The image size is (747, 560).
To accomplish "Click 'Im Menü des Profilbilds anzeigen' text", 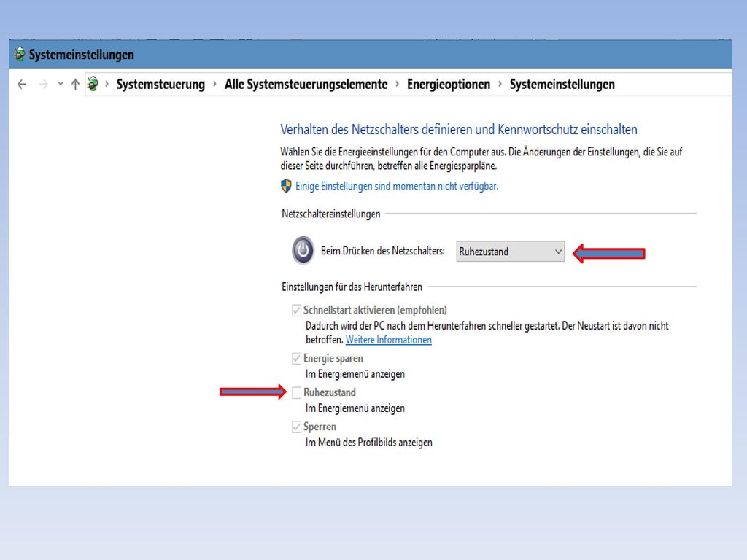I will pos(368,443).
